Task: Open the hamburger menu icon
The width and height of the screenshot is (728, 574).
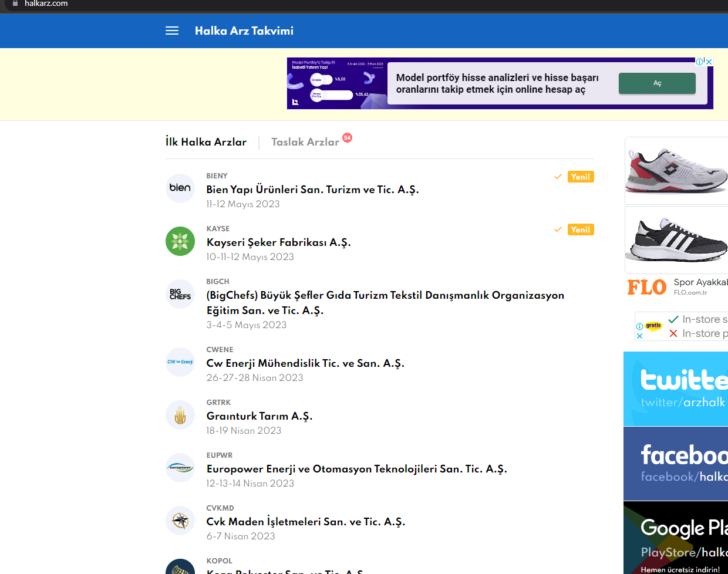Action: point(172,31)
